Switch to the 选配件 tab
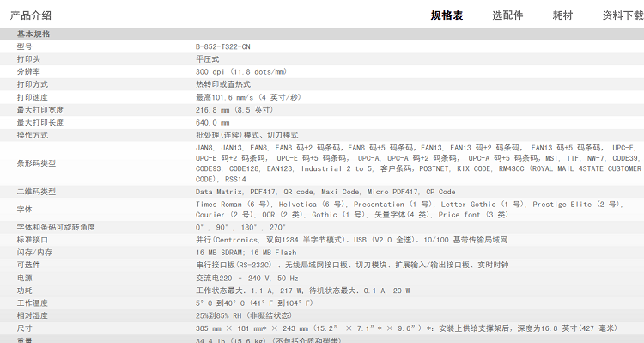Viewport: 644px width, 343px height. tap(507, 15)
